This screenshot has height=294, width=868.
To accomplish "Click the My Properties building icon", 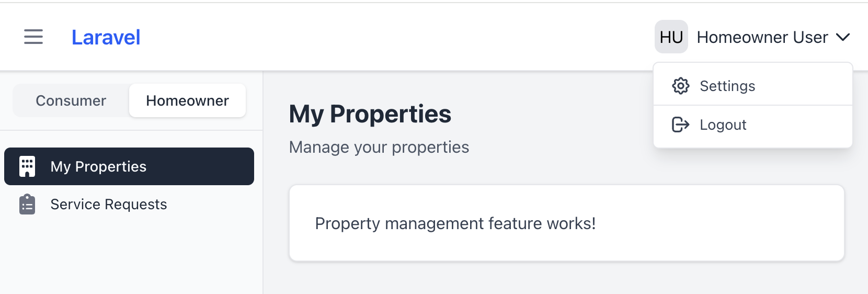I will tap(27, 166).
